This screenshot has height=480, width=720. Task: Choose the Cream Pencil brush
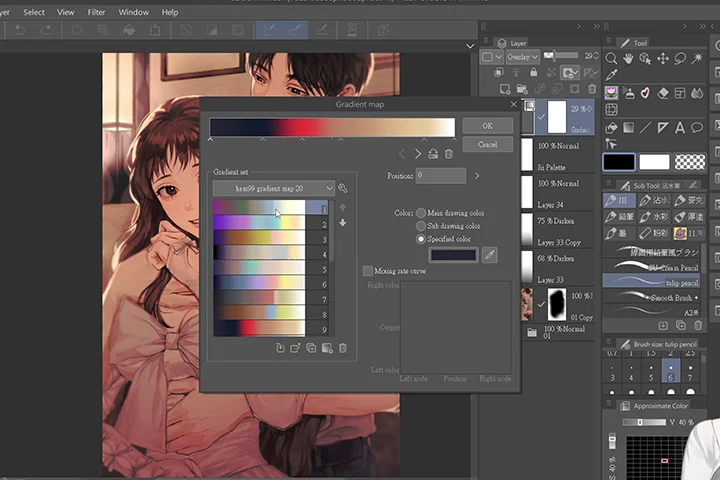click(651, 267)
